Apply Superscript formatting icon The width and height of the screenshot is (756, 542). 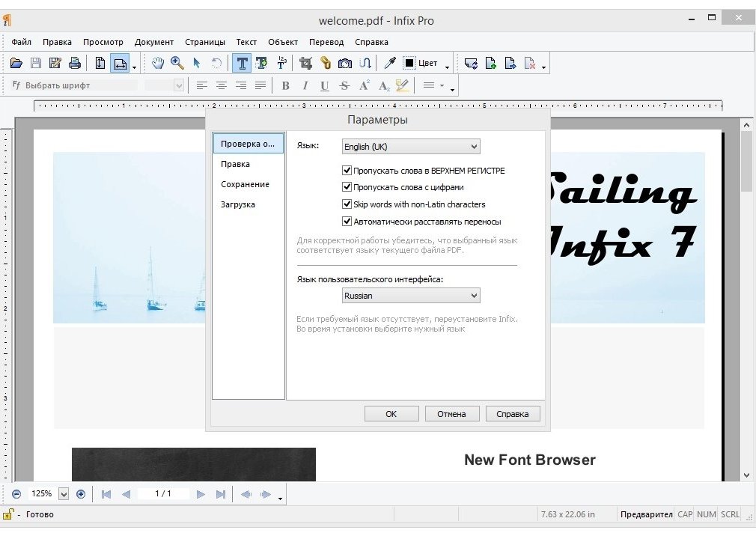364,85
